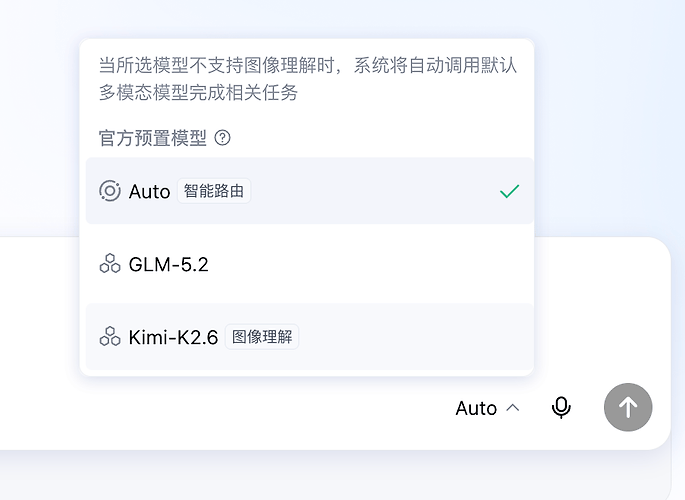Viewport: 685px width, 500px height.
Task: Click the image understanding notice text
Action: tap(308, 79)
